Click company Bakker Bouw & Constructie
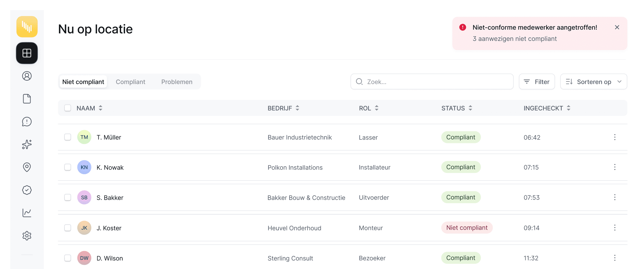644x269 pixels. click(306, 198)
